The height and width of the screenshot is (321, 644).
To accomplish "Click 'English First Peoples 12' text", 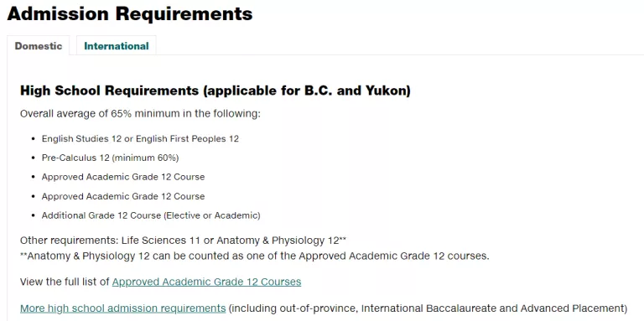I will [x=187, y=139].
